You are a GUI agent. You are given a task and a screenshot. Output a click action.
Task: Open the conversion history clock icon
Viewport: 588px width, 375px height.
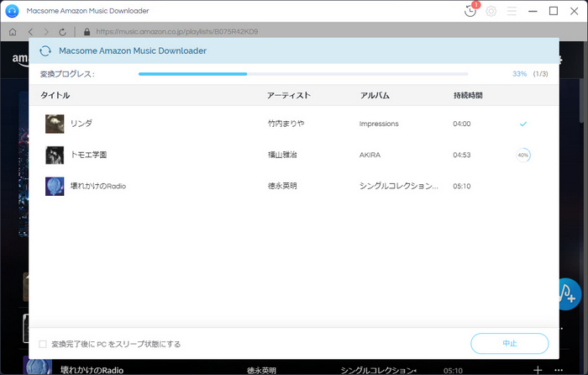[x=470, y=11]
